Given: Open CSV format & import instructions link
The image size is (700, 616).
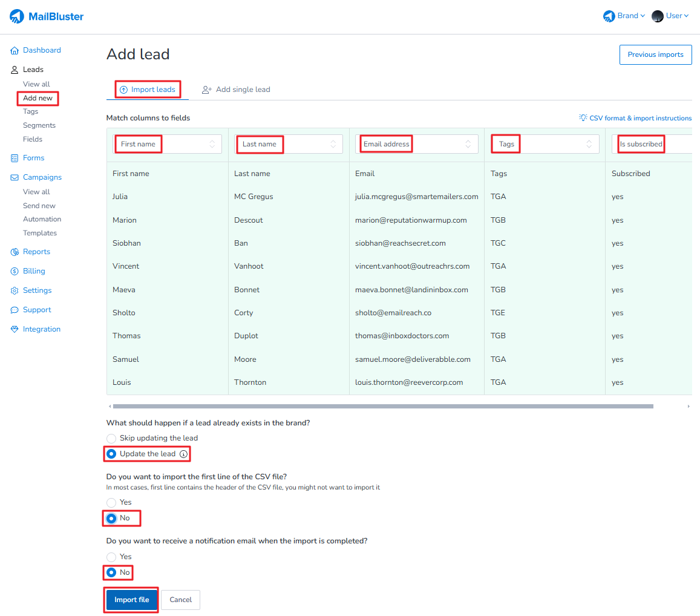Looking at the screenshot, I should pyautogui.click(x=640, y=118).
